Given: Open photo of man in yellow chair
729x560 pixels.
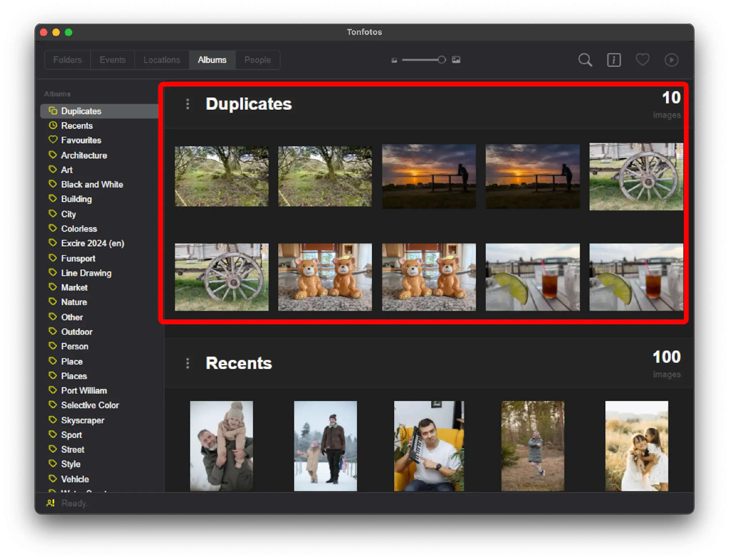Looking at the screenshot, I should click(x=429, y=446).
